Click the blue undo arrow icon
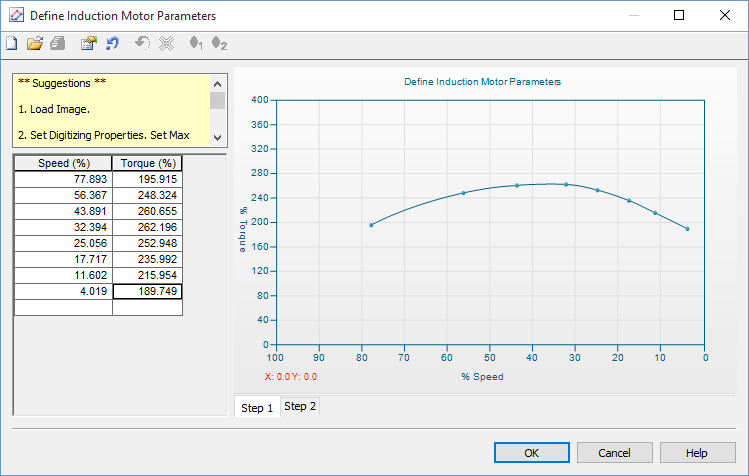This screenshot has height=476, width=749. (x=113, y=44)
